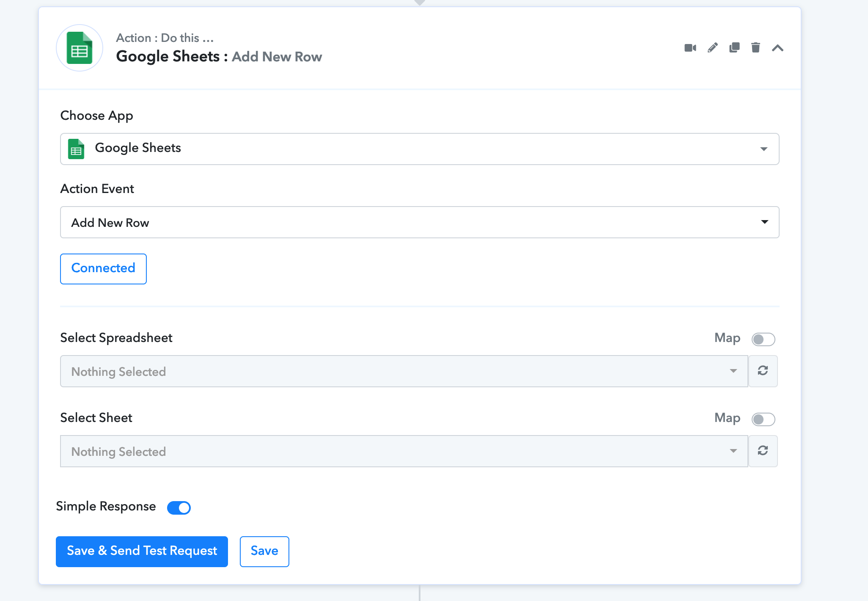
Task: Click the Connected button
Action: coord(103,269)
